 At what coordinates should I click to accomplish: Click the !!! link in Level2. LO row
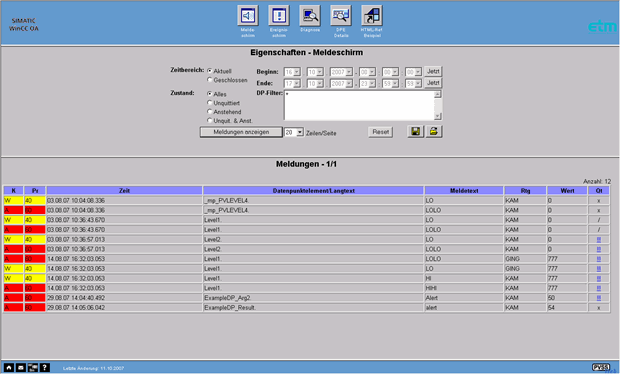pyautogui.click(x=599, y=240)
